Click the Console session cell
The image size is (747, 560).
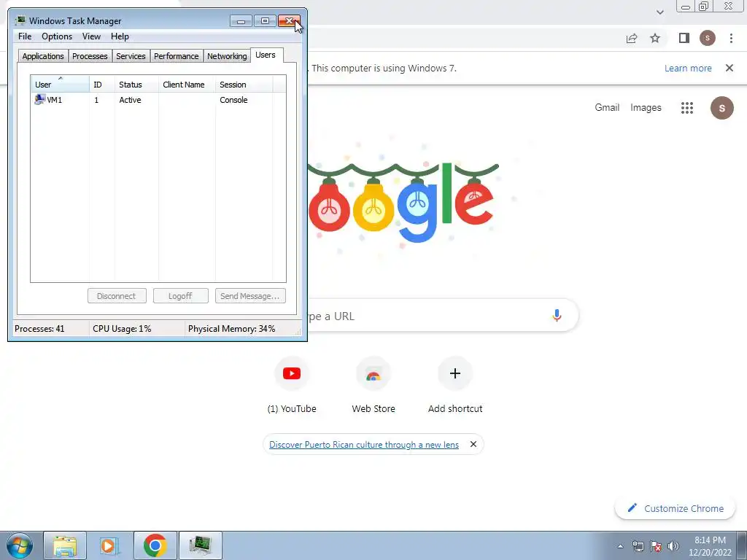click(233, 100)
